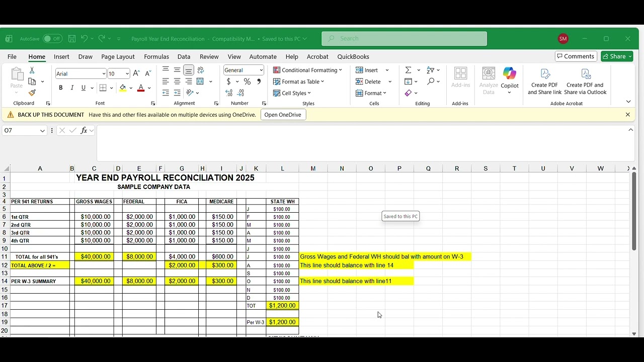Click the Decrease Decimal icon
Screen dimensions: 644x362
tap(240, 93)
